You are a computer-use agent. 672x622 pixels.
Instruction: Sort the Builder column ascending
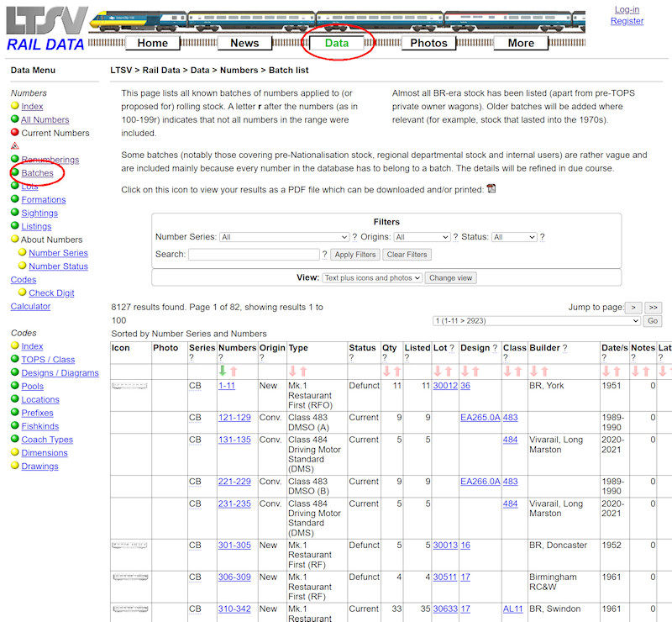534,371
